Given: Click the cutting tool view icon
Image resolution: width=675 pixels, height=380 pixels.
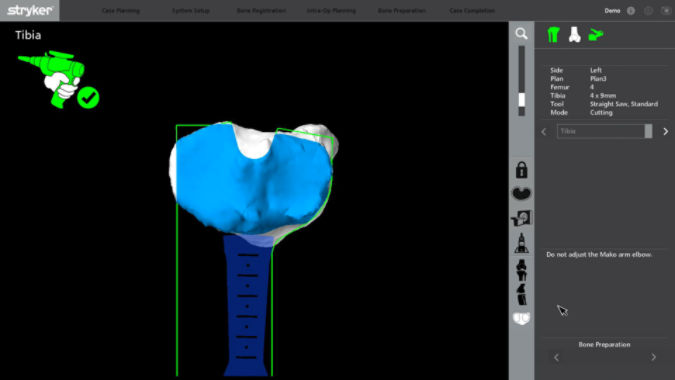Looking at the screenshot, I should tap(521, 243).
